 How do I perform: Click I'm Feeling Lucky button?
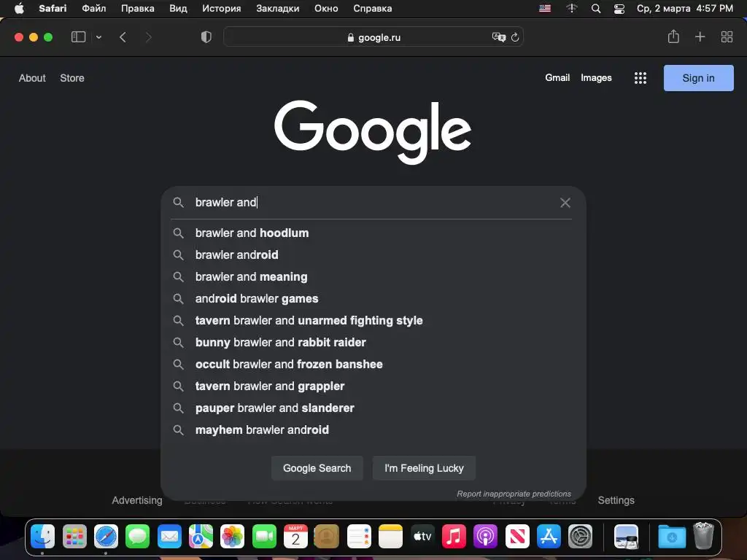[424, 468]
